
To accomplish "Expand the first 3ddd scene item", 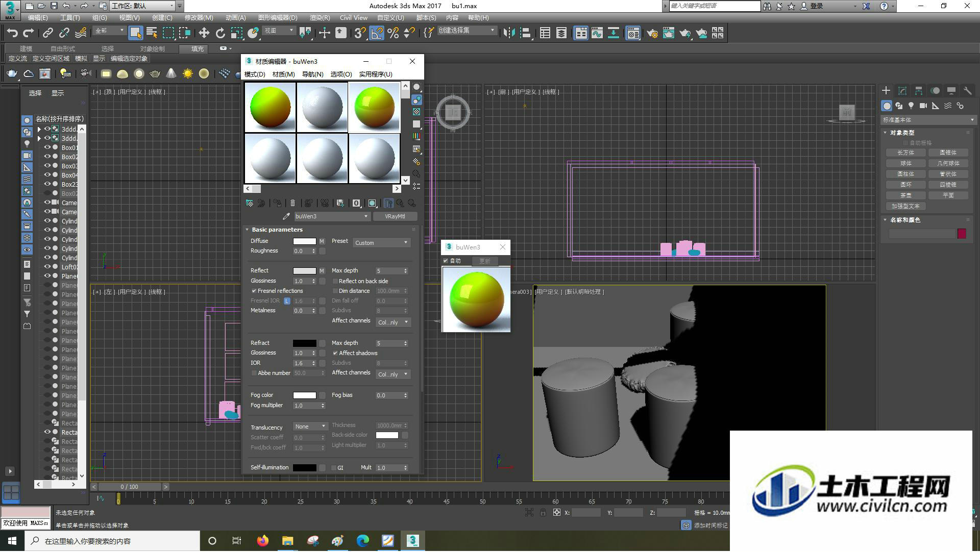I will [39, 129].
